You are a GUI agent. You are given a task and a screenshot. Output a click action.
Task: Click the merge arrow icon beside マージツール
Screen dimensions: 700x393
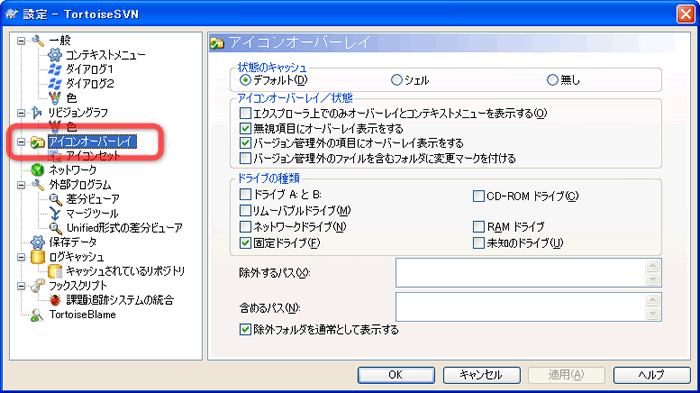coord(54,213)
